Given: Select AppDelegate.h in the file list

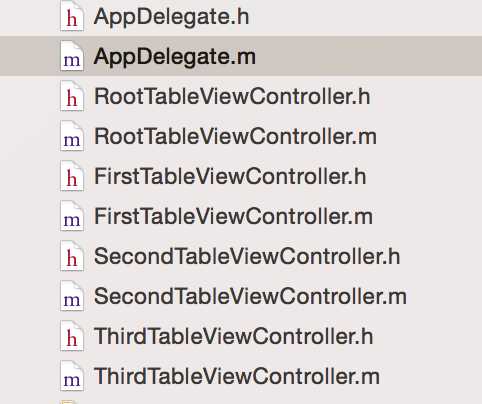Looking at the screenshot, I should coord(172,17).
